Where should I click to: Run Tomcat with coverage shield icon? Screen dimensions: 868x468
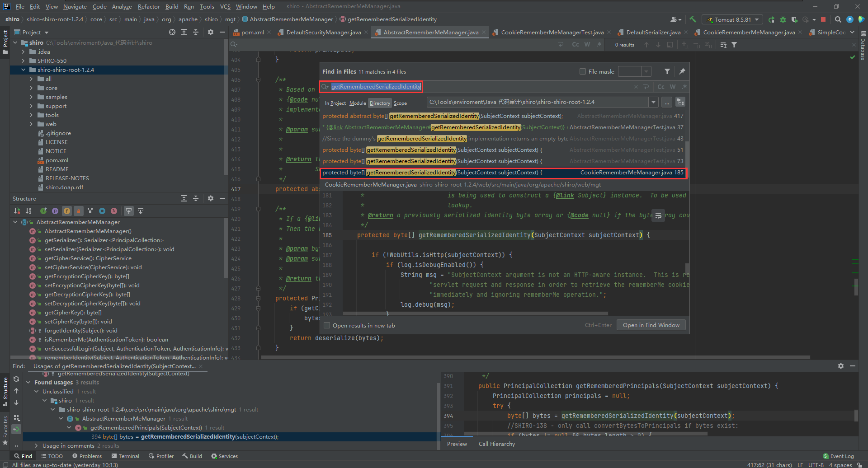click(794, 19)
